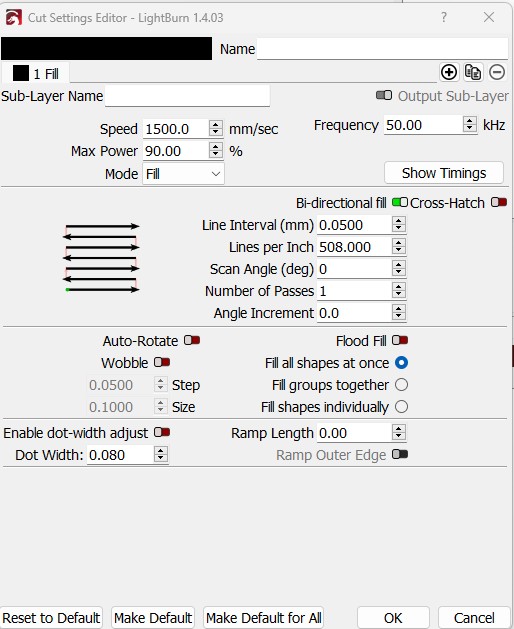Viewport: 514px width, 629px height.
Task: Toggle the Output Sub-Layer switch
Action: click(x=384, y=95)
